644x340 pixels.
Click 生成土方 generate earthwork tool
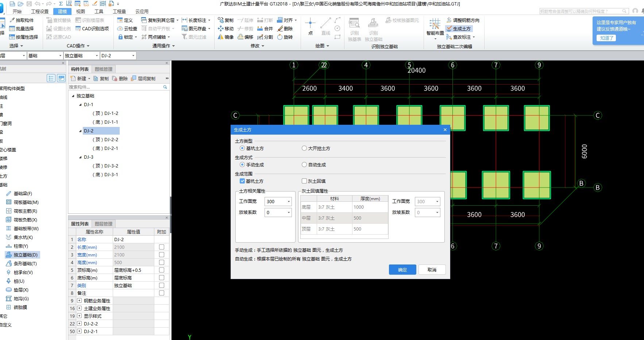459,28
